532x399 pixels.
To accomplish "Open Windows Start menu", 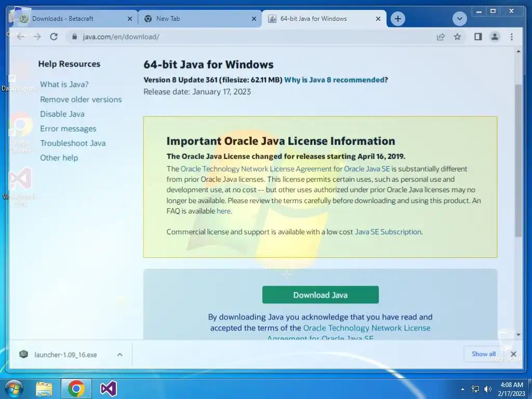I will click(14, 389).
